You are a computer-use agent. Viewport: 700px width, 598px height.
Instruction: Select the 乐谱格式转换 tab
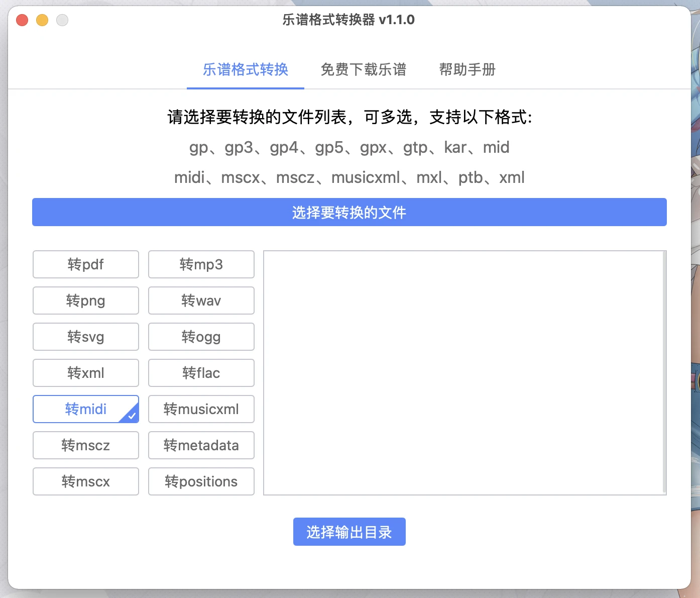click(x=246, y=69)
